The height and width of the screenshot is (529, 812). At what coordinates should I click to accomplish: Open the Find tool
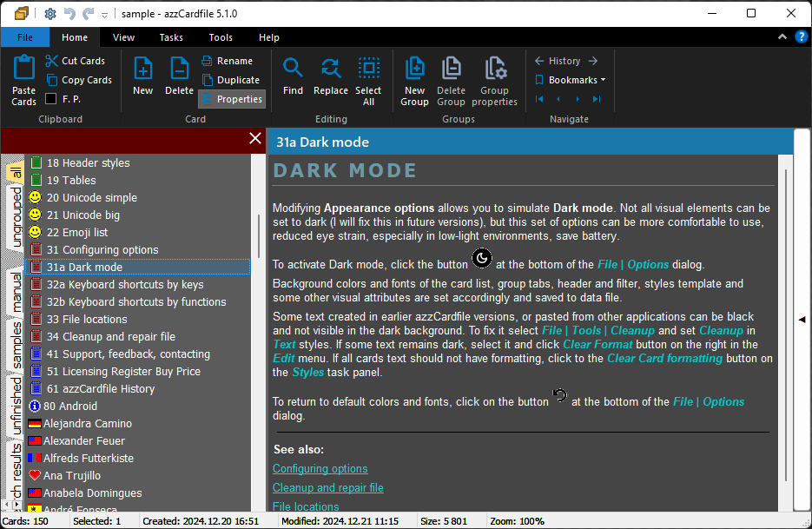[x=294, y=76]
